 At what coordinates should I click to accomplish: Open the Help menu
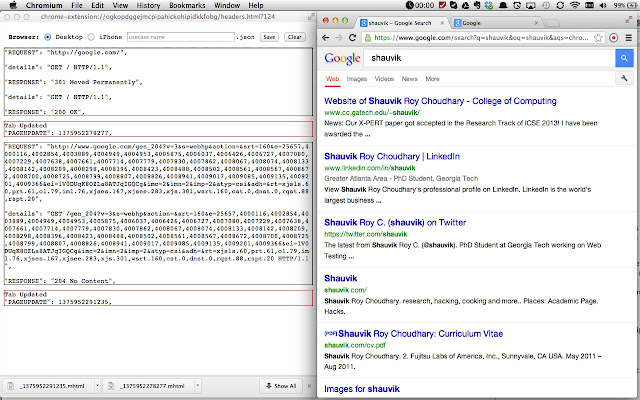pos(256,5)
